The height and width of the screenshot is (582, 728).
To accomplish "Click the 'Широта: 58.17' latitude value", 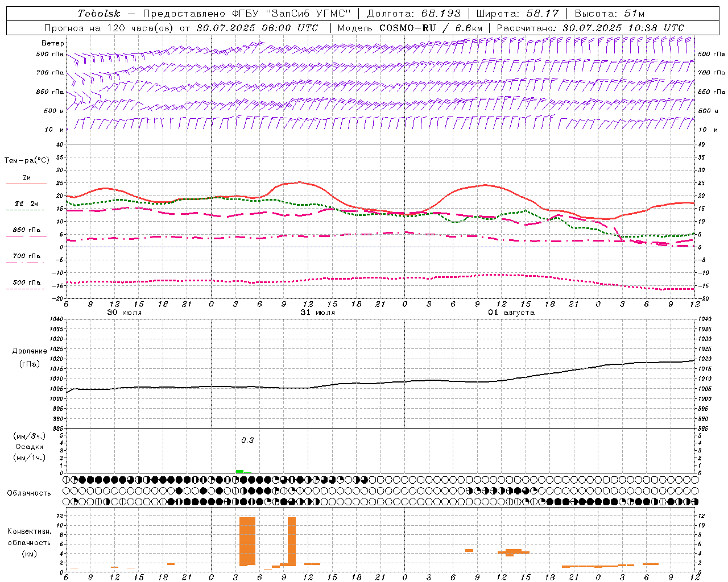I will (518, 14).
